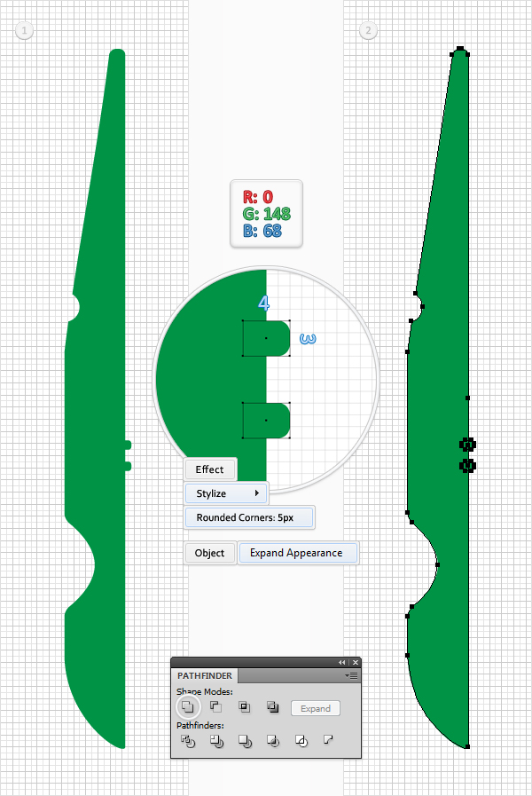Open the Pathfinder panel options menu
This screenshot has height=796, width=532.
[x=351, y=675]
